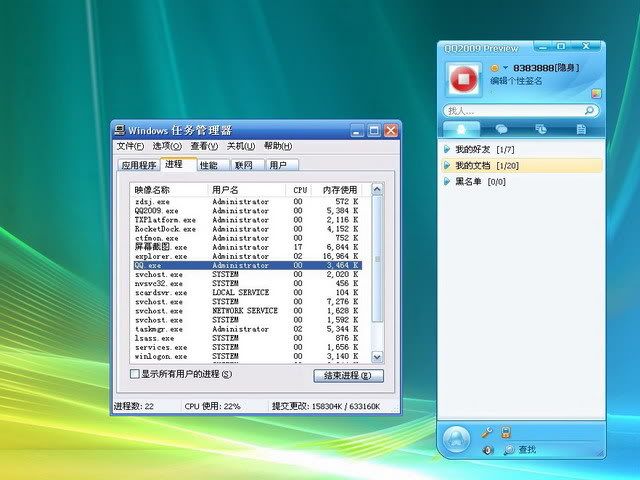
Task: Open the 查看(V) menu
Action: coord(204,146)
